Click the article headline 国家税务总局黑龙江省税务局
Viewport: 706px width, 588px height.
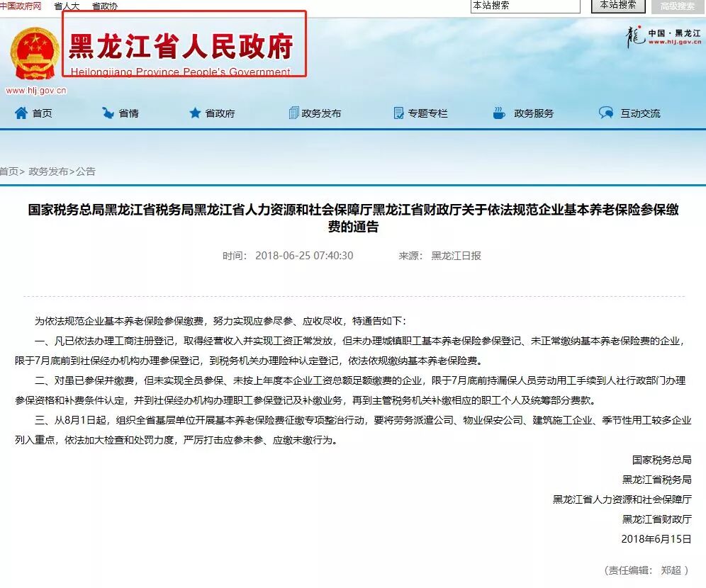[x=353, y=217]
